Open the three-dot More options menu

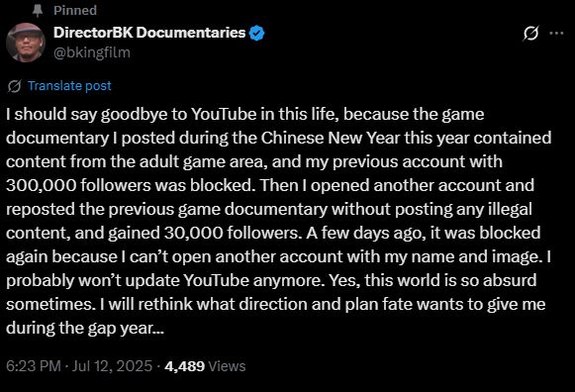click(x=556, y=34)
